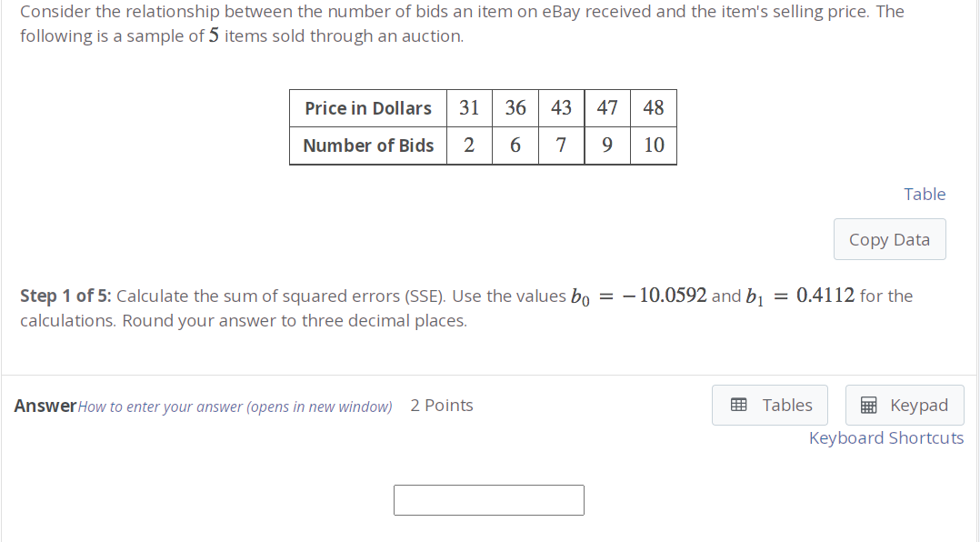Click the 2 Points label
The image size is (980, 542).
(x=442, y=405)
